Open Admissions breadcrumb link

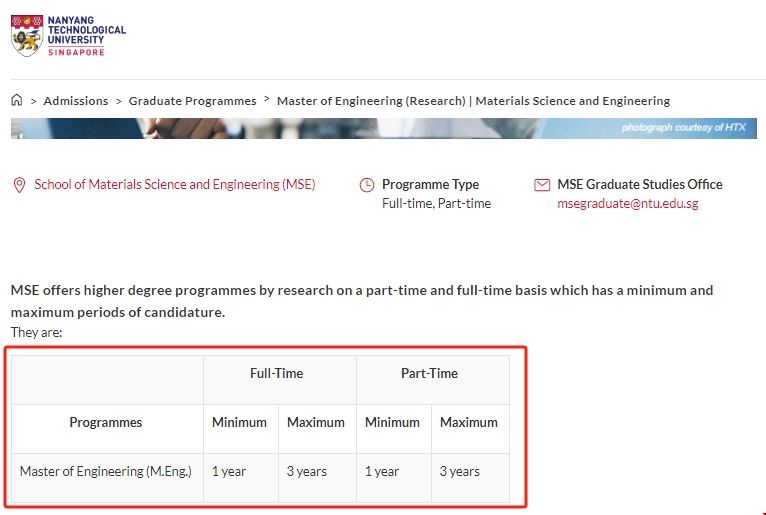76,101
